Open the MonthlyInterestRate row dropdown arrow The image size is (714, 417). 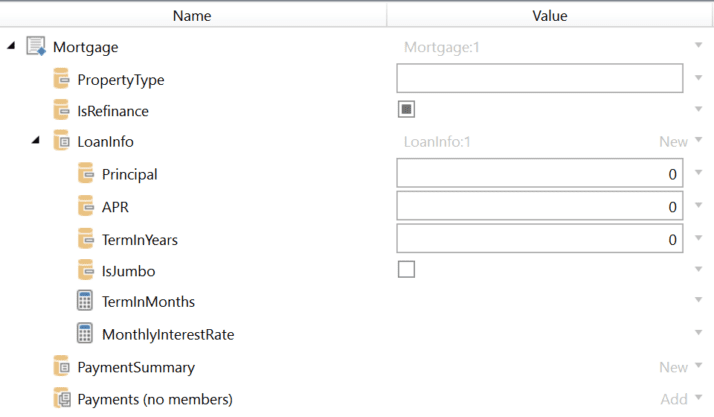[698, 332]
